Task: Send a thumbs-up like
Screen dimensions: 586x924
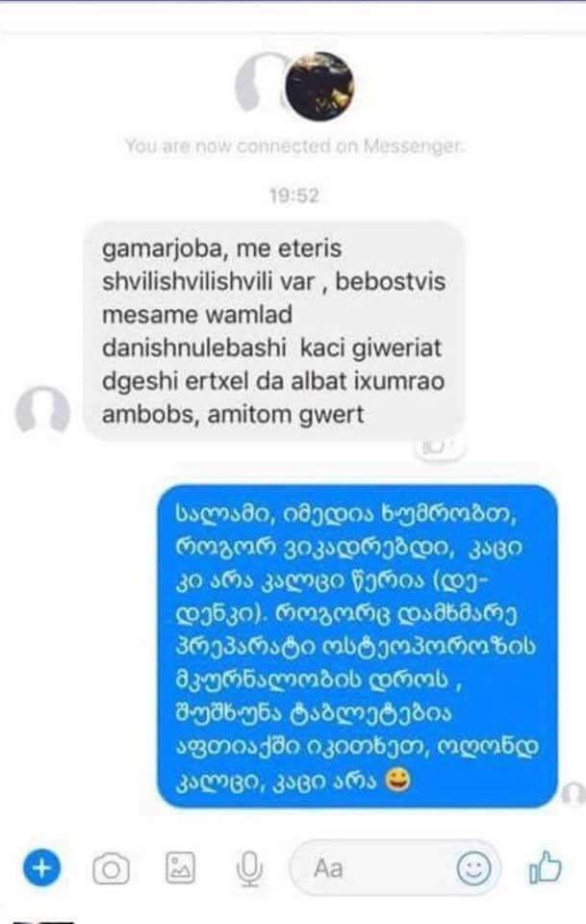Action: pyautogui.click(x=545, y=867)
